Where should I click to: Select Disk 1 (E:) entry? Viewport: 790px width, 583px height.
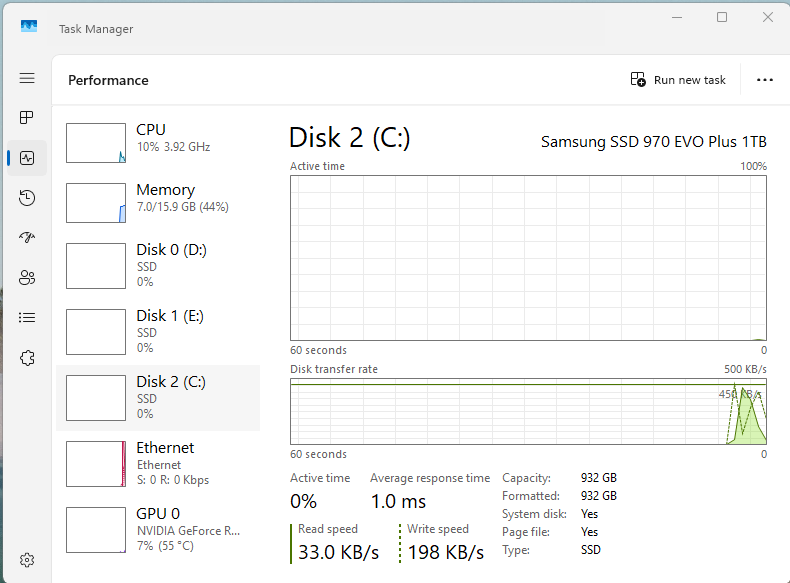point(160,330)
